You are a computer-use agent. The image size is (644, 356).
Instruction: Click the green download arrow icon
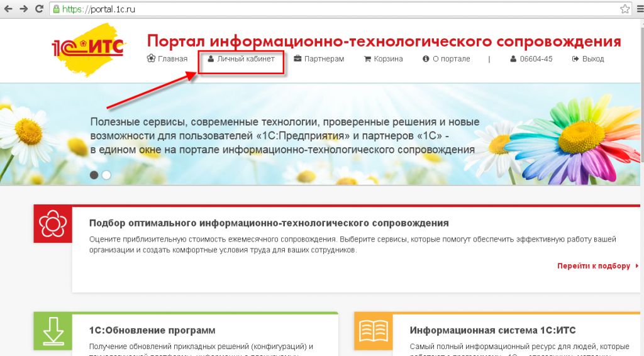pos(53,331)
